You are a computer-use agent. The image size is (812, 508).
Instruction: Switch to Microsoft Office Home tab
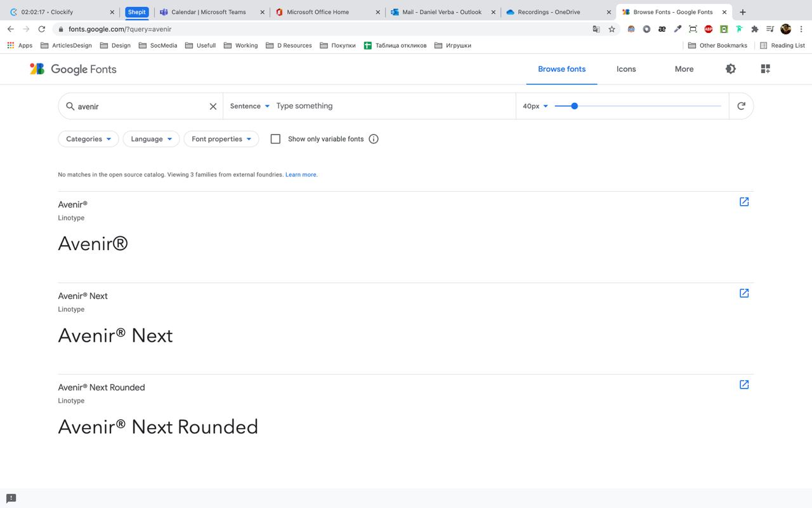[326, 12]
